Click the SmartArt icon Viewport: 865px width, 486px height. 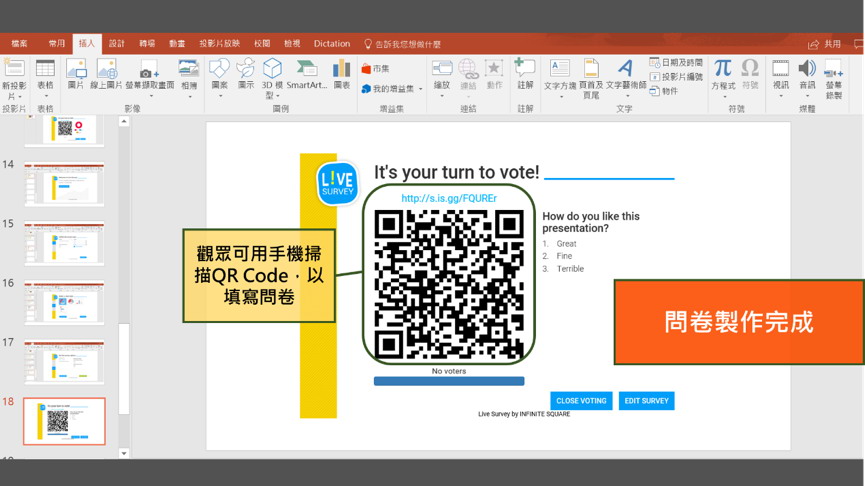pyautogui.click(x=307, y=68)
